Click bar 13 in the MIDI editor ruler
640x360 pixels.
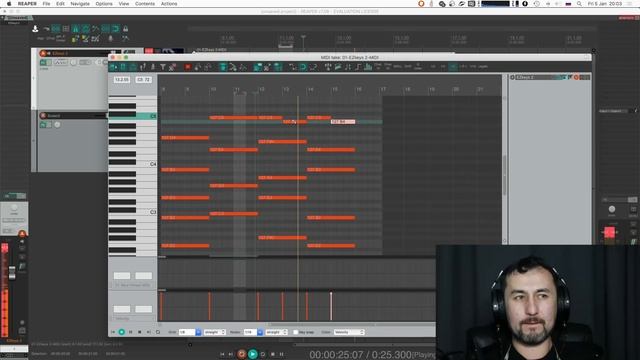click(286, 89)
